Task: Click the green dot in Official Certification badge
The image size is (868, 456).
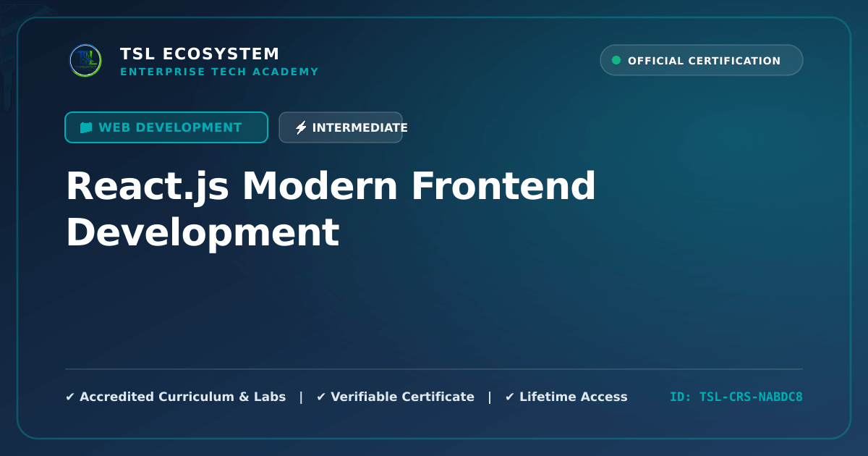Action: coord(616,61)
